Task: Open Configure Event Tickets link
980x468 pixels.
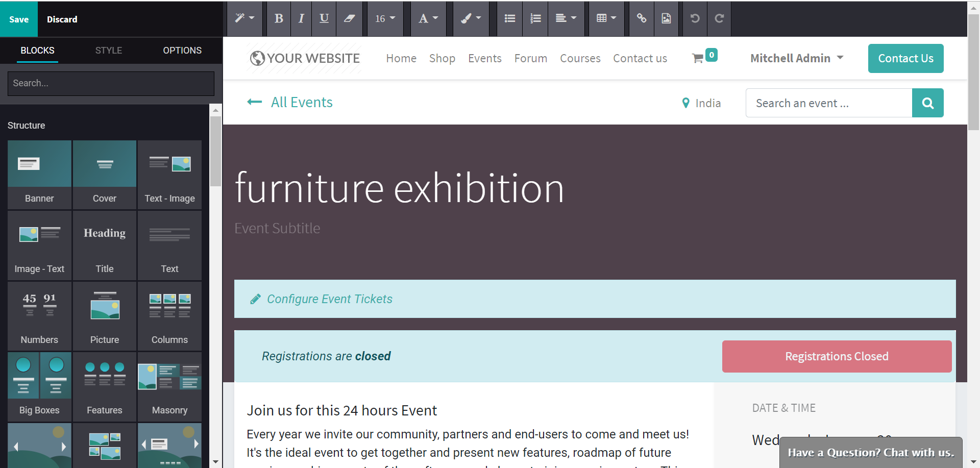Action: click(330, 299)
